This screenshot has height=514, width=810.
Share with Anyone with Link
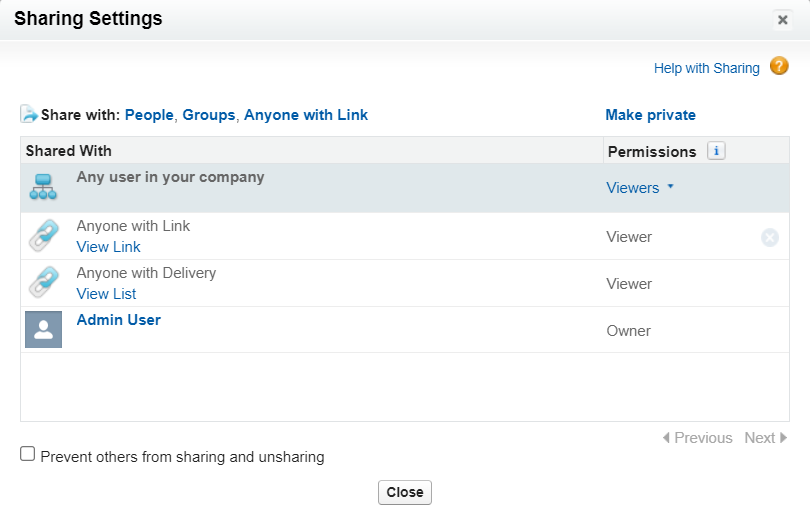pos(306,115)
